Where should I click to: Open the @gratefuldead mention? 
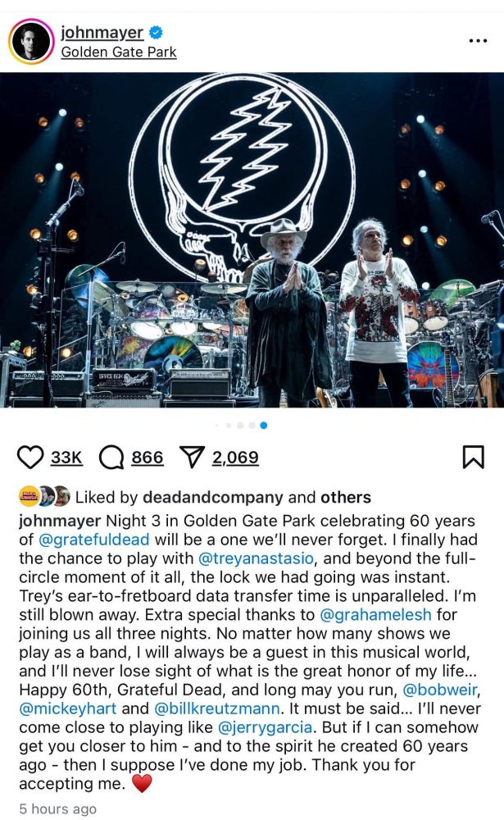point(93,540)
